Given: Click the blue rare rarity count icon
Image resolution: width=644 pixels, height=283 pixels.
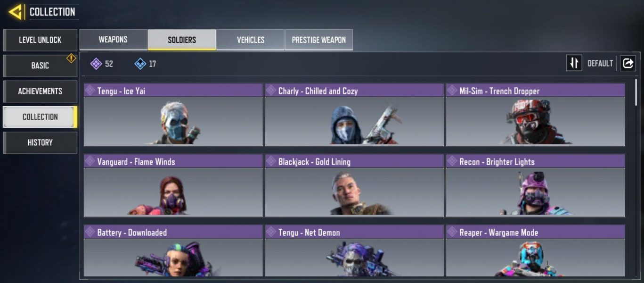Looking at the screenshot, I should pos(140,64).
